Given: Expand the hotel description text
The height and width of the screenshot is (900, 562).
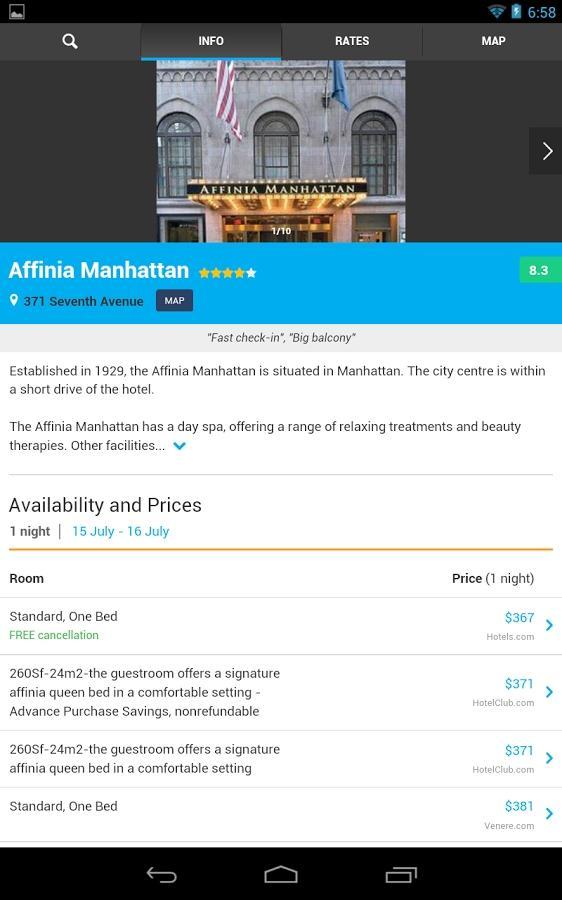Looking at the screenshot, I should (179, 446).
